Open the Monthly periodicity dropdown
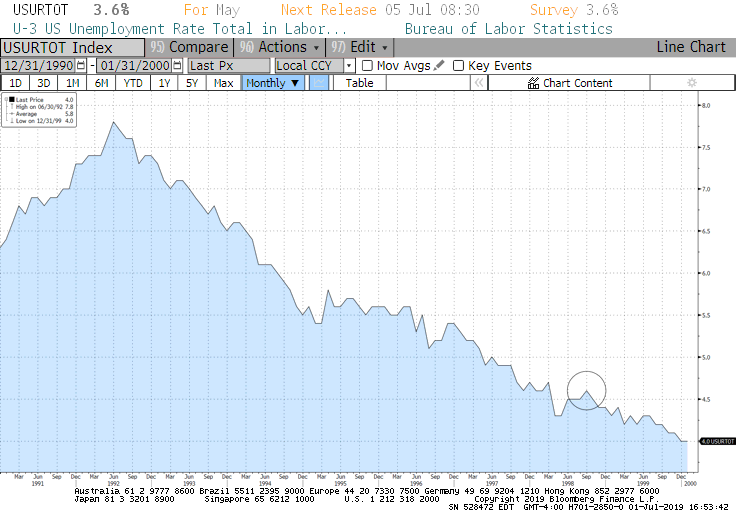The height and width of the screenshot is (530, 736). pos(273,83)
